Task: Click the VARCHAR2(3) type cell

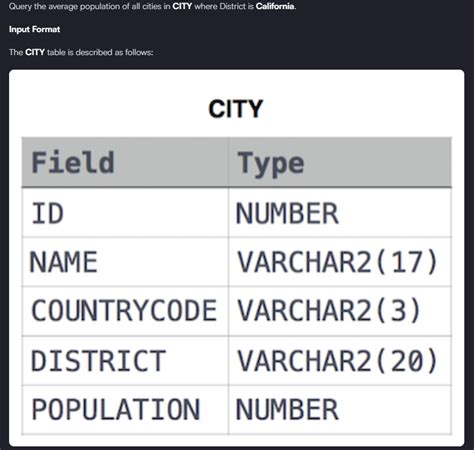Action: pos(340,311)
